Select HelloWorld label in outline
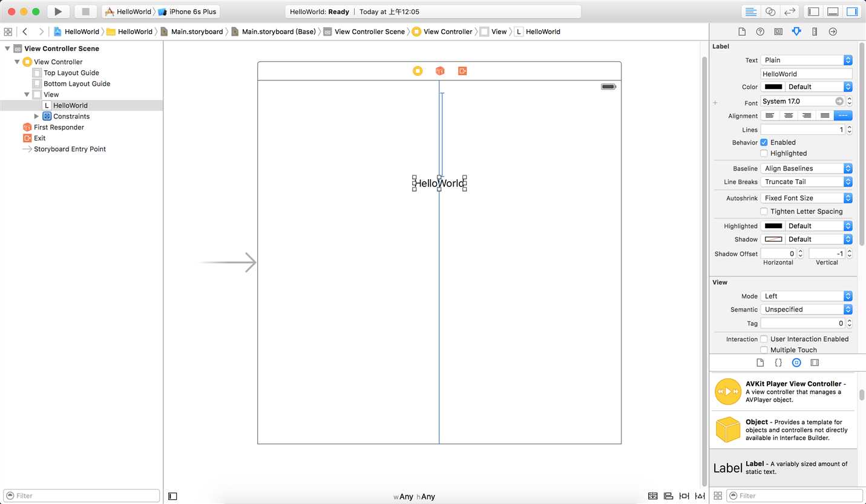Viewport: 866px width, 504px height. click(x=70, y=105)
